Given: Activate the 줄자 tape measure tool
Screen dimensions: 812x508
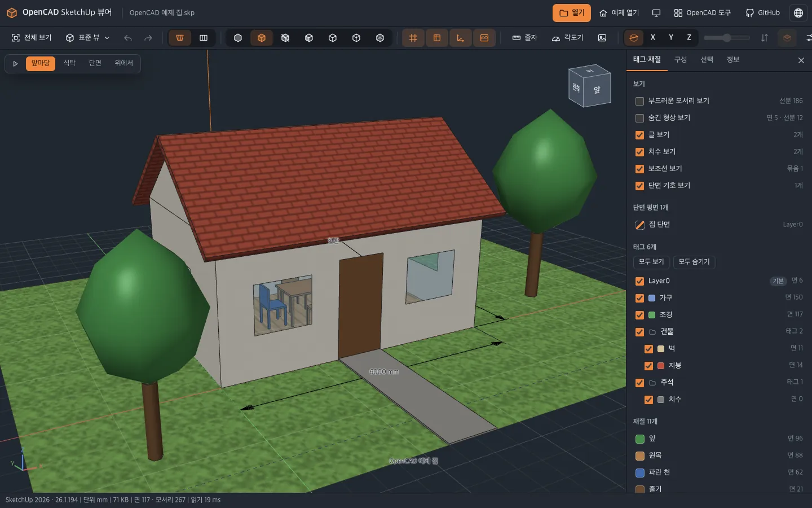Looking at the screenshot, I should click(524, 38).
